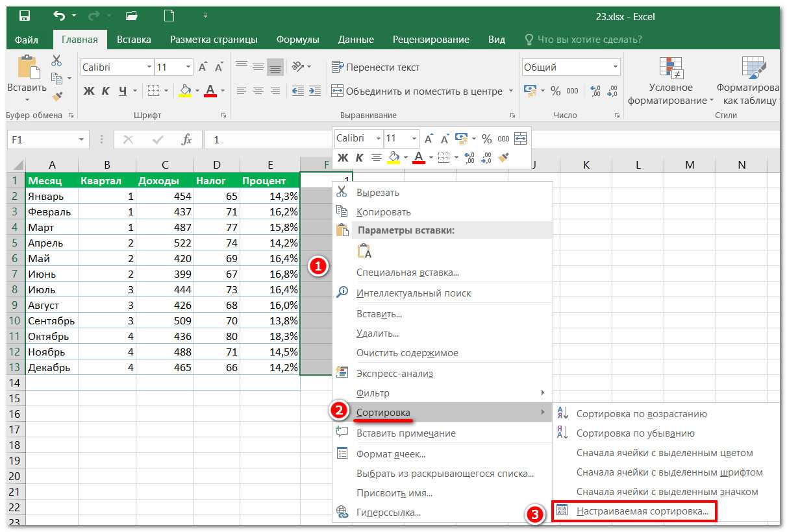Image resolution: width=787 pixels, height=532 pixels.
Task: Click Вставить примечание in context menu
Action: 405,433
